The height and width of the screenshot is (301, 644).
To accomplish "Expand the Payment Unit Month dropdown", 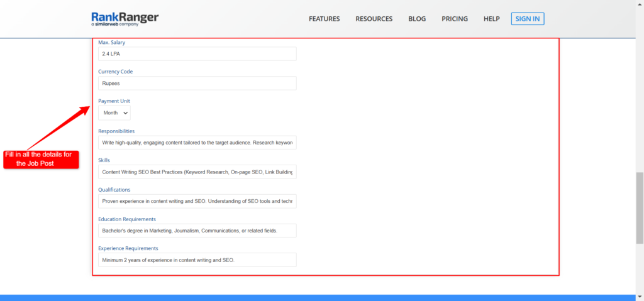I will pyautogui.click(x=114, y=113).
